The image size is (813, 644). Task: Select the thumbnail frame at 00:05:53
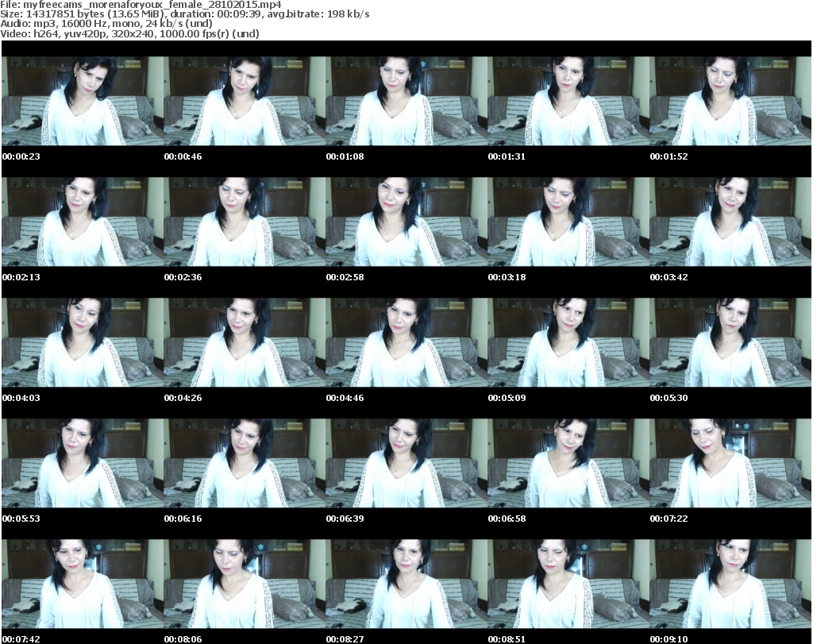point(83,463)
